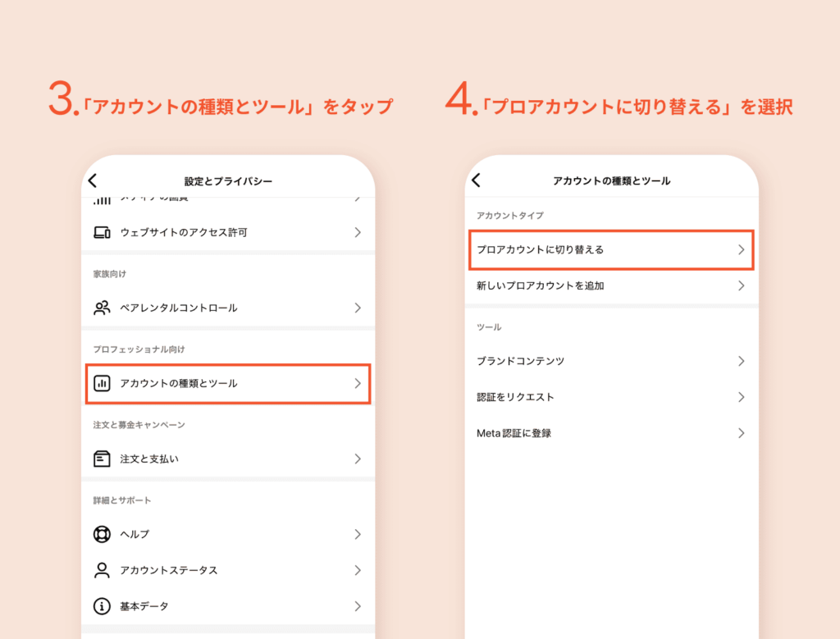Tap back arrow in 設定とプライバシー header
This screenshot has height=639, width=840.
click(93, 180)
